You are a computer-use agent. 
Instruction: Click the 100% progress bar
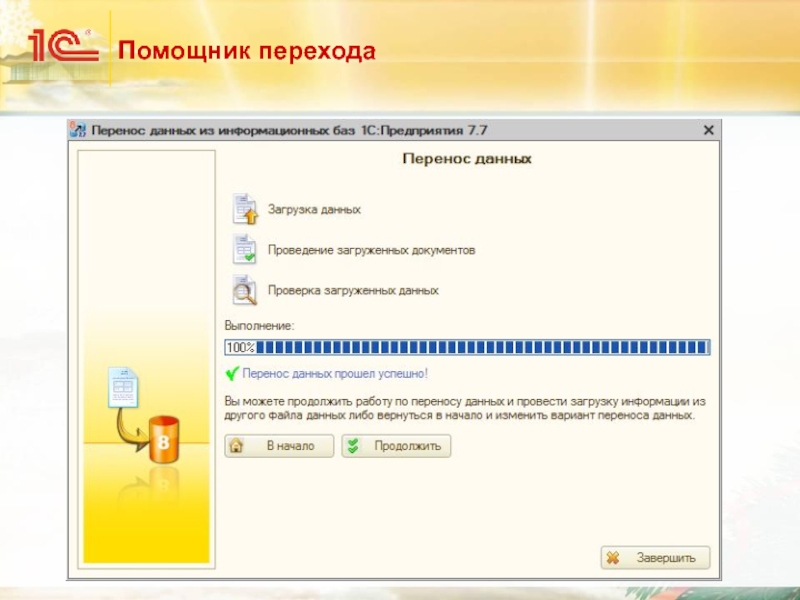tap(467, 347)
